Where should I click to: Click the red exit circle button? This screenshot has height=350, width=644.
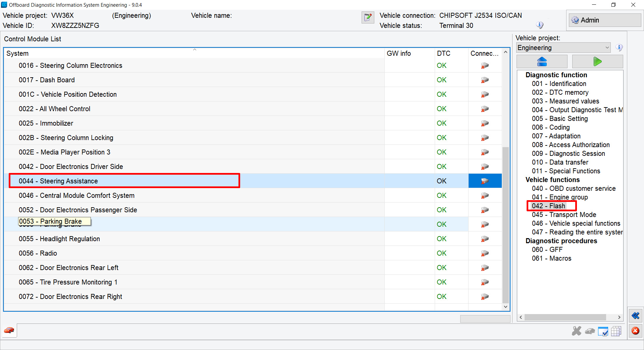pos(635,331)
